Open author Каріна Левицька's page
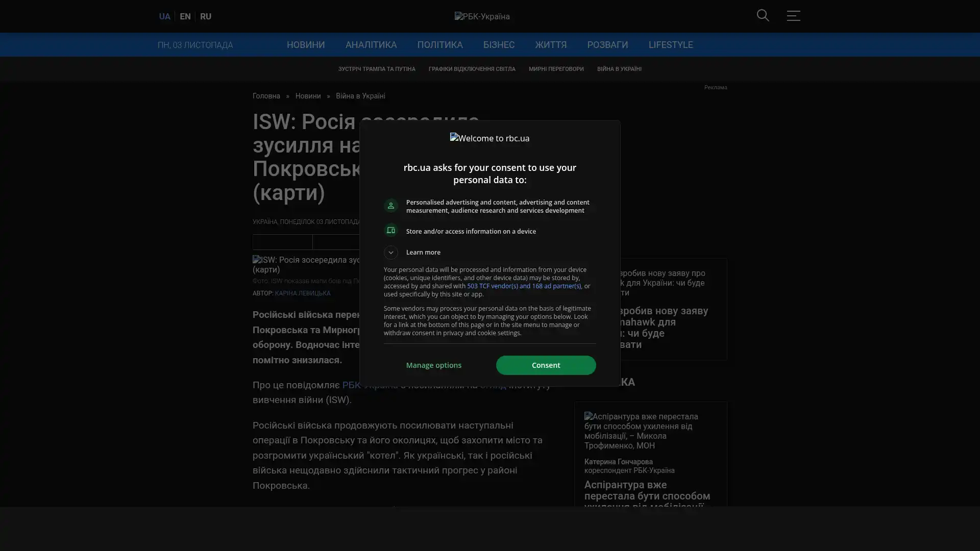Viewport: 980px width, 551px height. [302, 293]
